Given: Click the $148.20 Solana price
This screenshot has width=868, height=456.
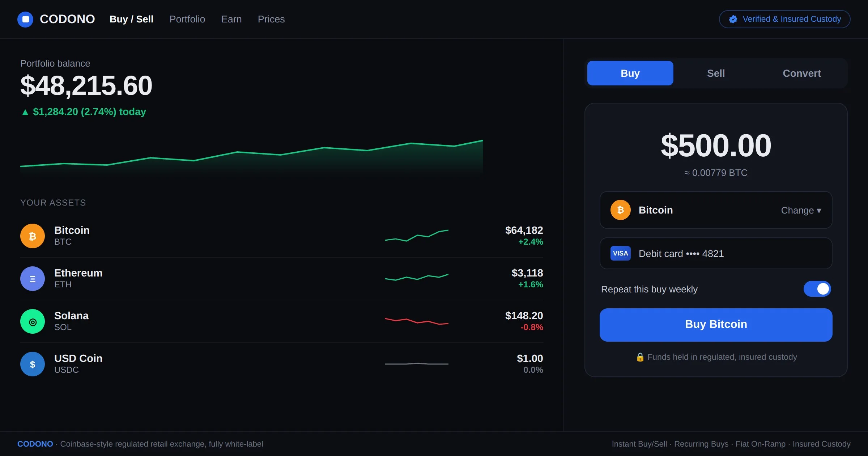Looking at the screenshot, I should pyautogui.click(x=524, y=316).
